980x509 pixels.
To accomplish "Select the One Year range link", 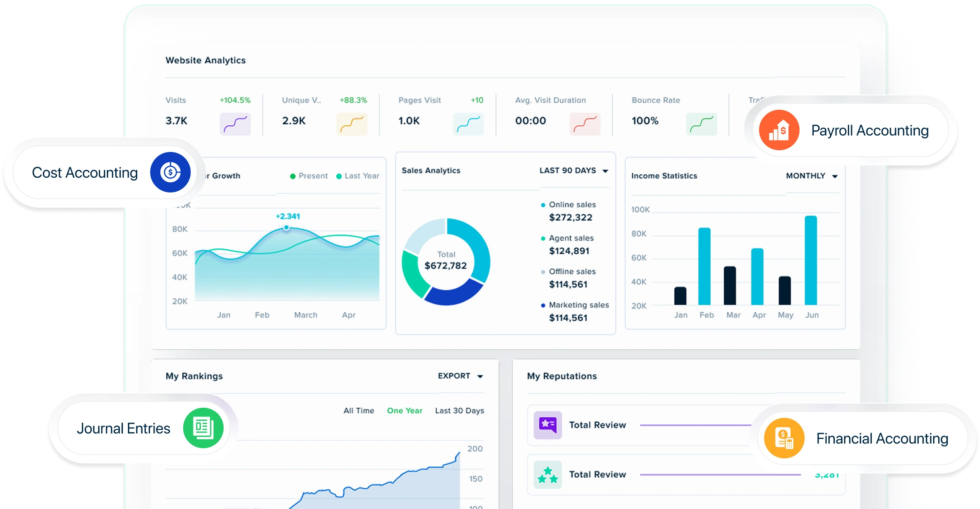I will [404, 411].
